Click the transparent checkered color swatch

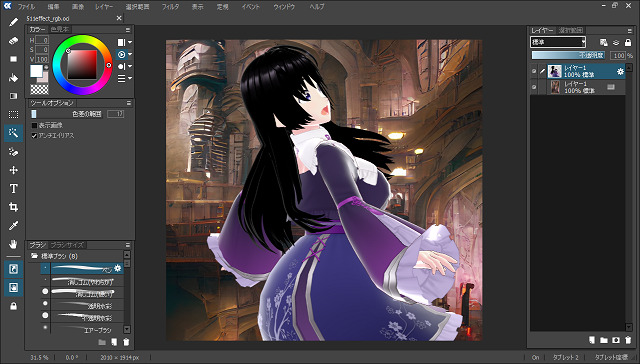point(40,89)
